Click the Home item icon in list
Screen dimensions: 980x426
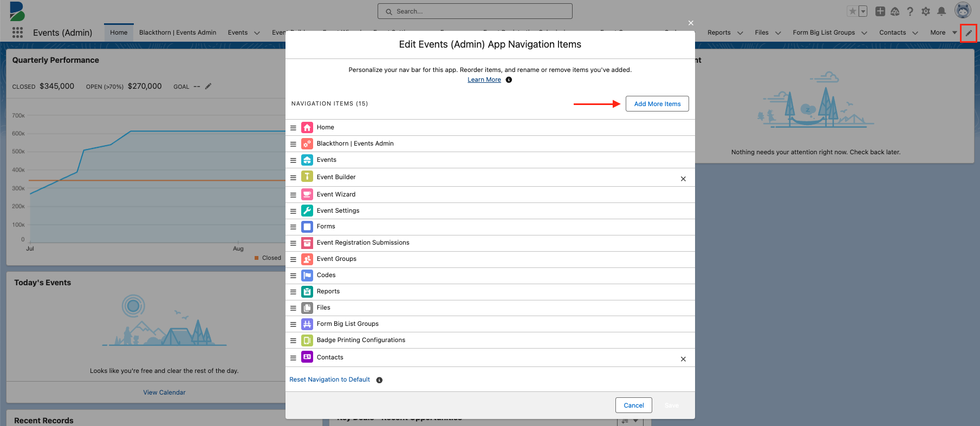(307, 128)
